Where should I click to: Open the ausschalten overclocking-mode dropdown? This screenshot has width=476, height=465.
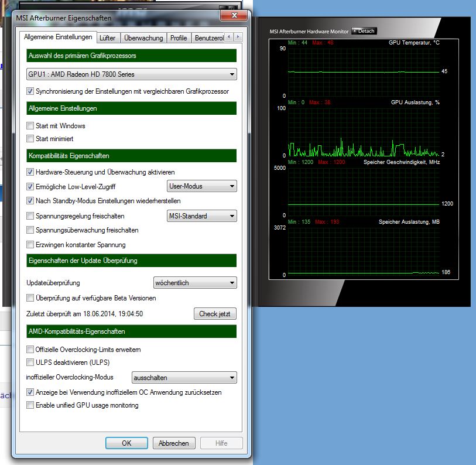184,378
